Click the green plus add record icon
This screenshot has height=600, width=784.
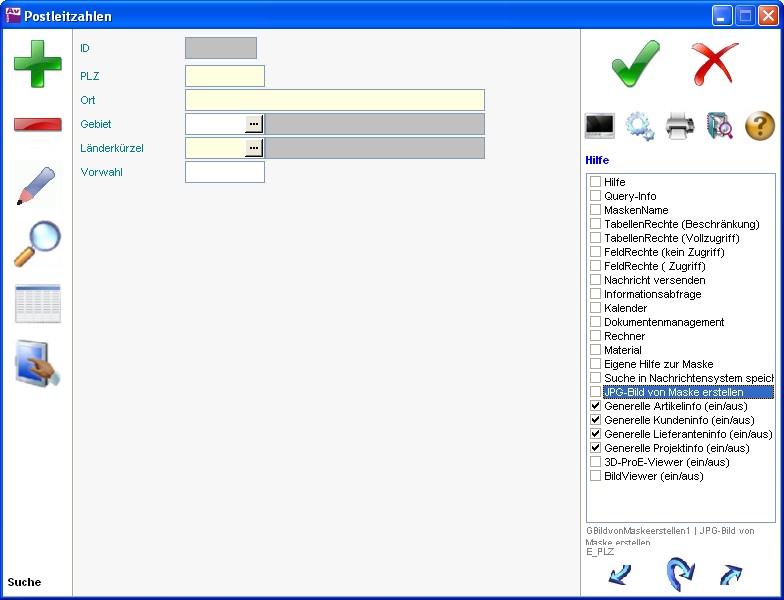click(x=37, y=64)
